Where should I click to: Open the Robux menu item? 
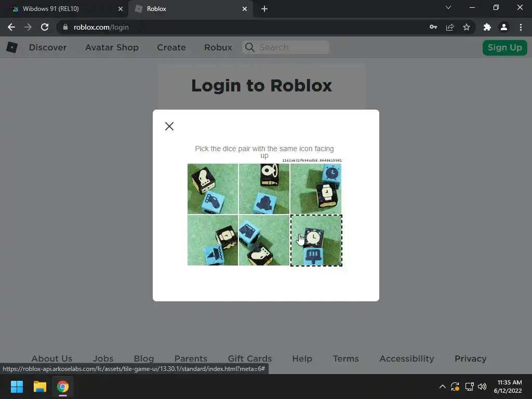coord(218,47)
